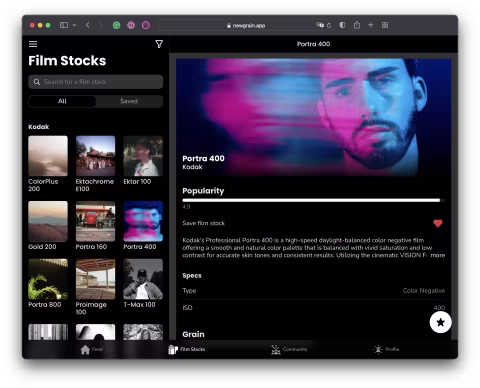This screenshot has height=388, width=480.
Task: Click the green extension icon
Action: (116, 25)
